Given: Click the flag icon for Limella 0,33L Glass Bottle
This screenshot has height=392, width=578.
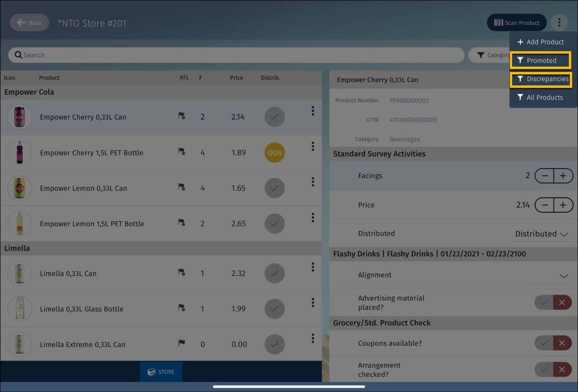Looking at the screenshot, I should point(182,308).
